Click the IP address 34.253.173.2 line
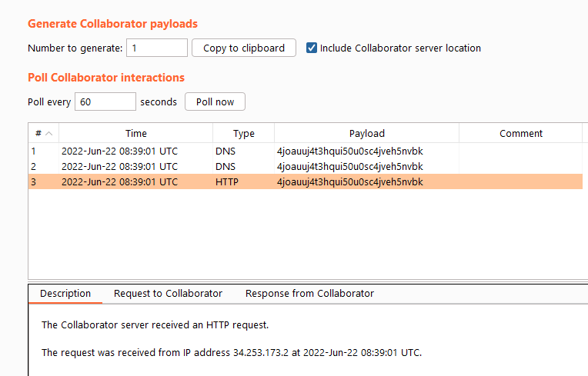 pos(232,353)
